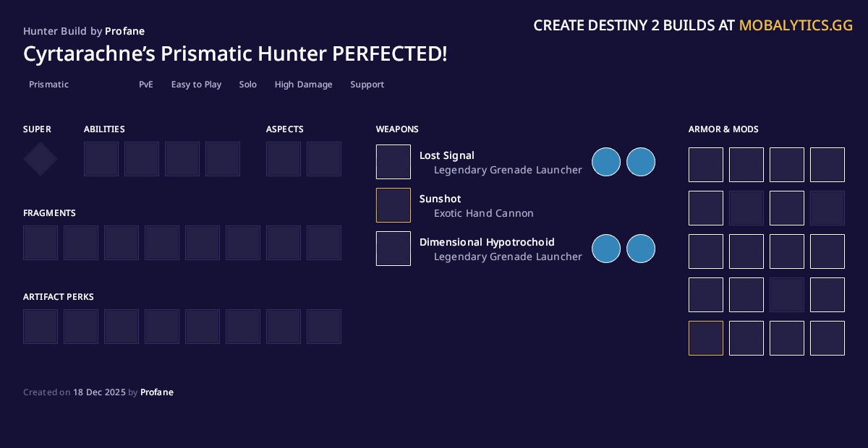
Task: Click the second perk circle on Dimensional Hypotrochoid
Action: pos(641,249)
